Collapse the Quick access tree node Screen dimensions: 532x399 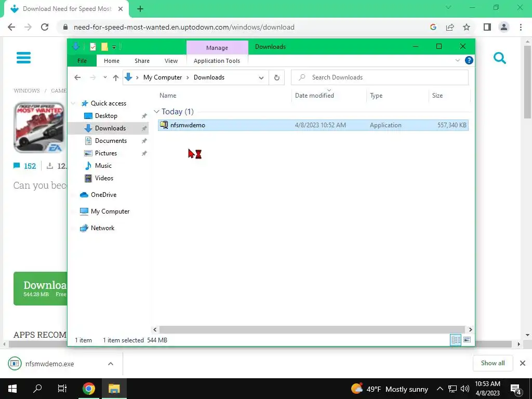(73, 103)
